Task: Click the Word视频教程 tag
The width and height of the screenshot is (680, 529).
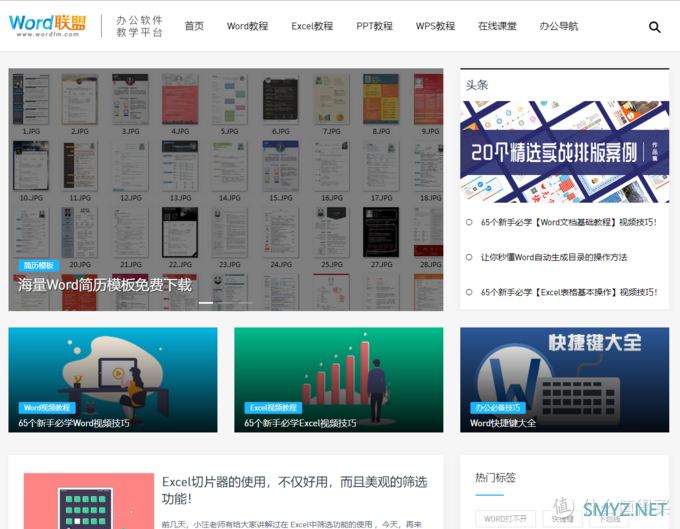Action: 47,408
